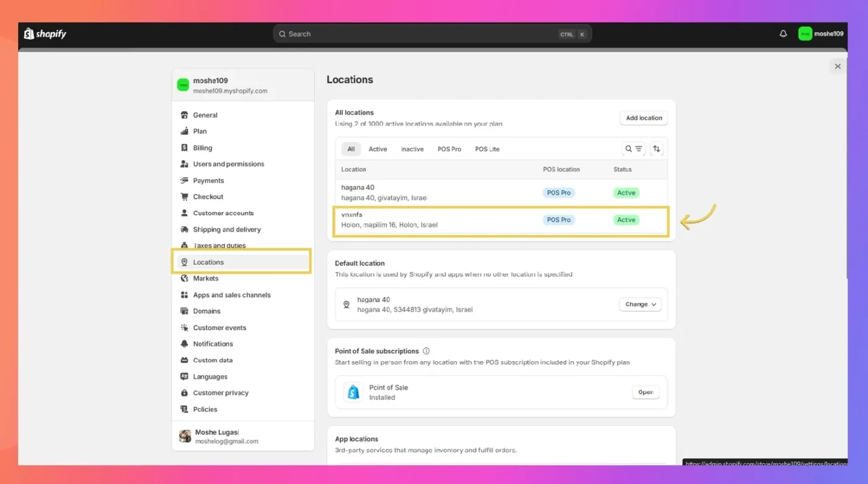Click the Domains icon
The height and width of the screenshot is (484, 868).
click(184, 311)
